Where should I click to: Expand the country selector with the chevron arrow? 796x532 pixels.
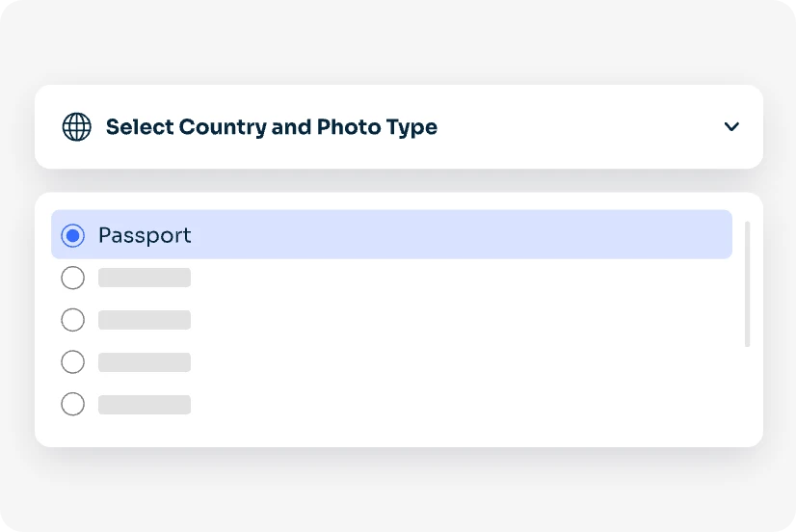731,126
